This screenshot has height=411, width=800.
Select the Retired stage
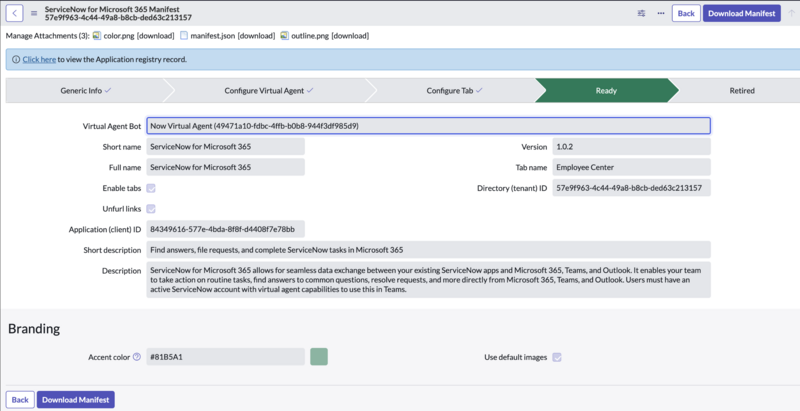pyautogui.click(x=742, y=91)
